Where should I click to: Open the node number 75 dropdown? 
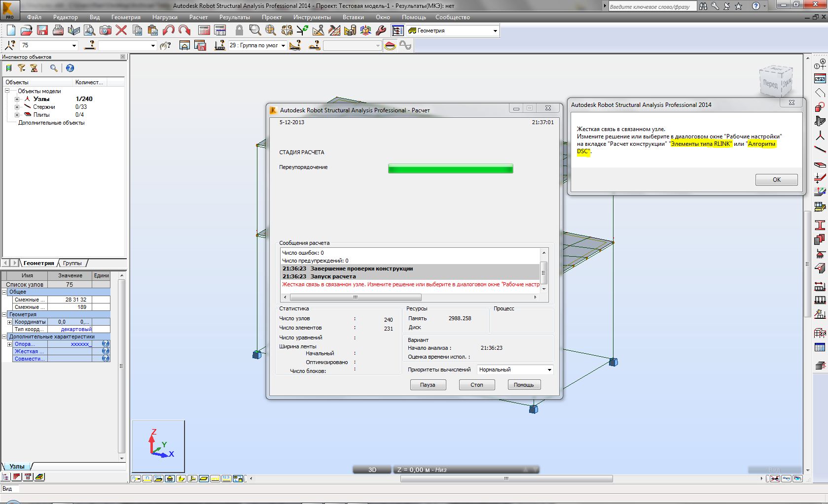[x=74, y=46]
